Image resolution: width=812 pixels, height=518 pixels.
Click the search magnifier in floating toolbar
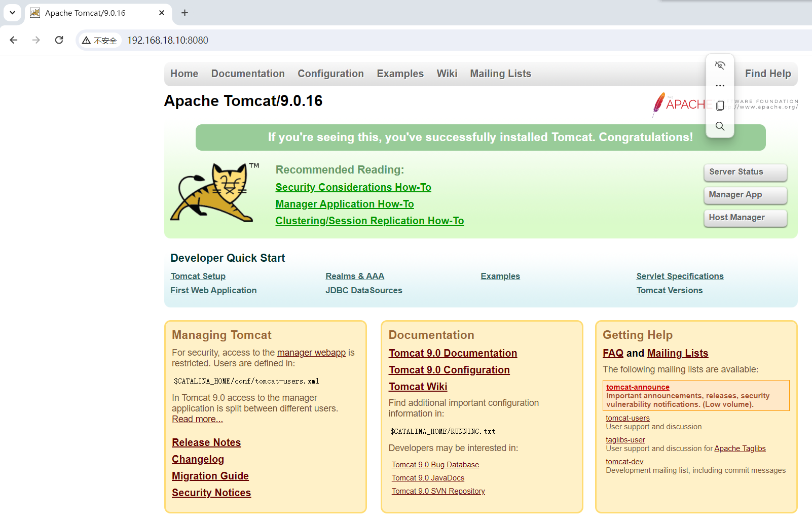pyautogui.click(x=720, y=126)
